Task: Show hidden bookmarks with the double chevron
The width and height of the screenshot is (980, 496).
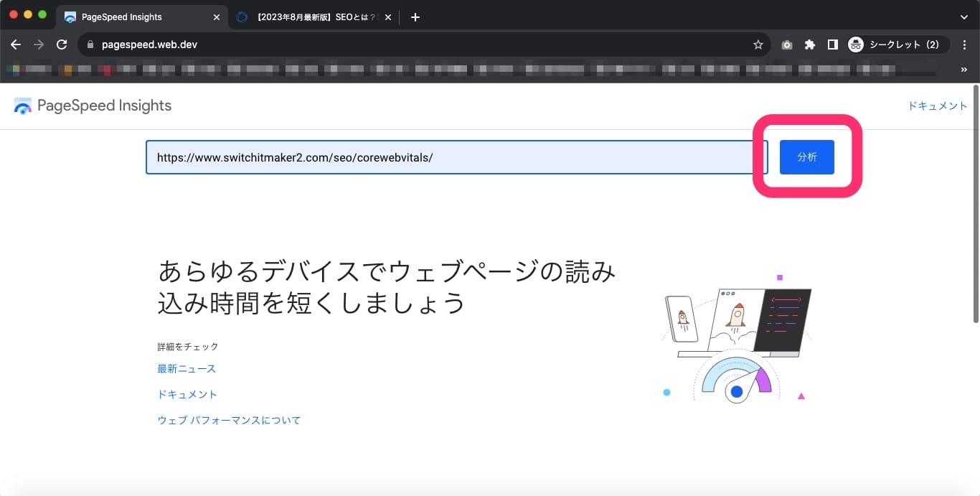Action: pos(965,70)
